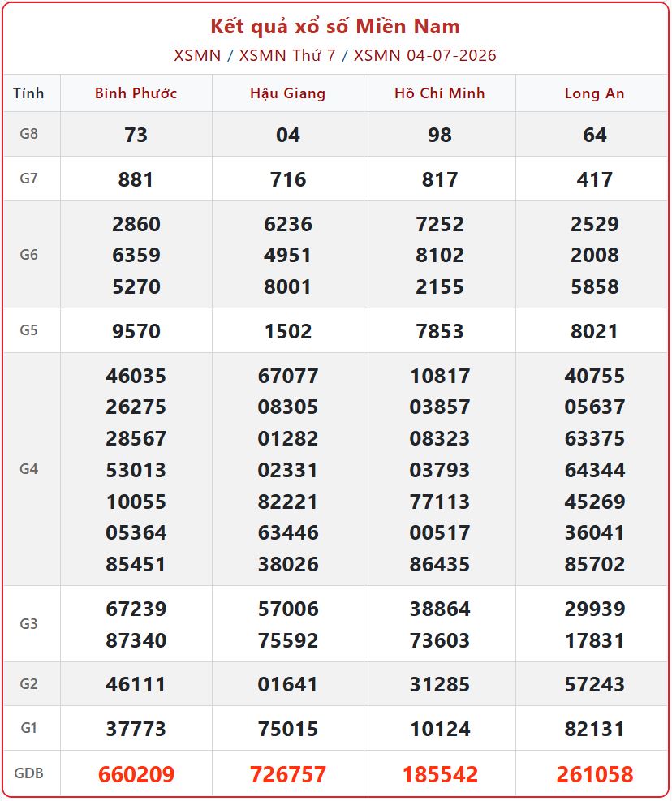The width and height of the screenshot is (672, 801).
Task: Click Bình Phước G8 number 73
Action: pyautogui.click(x=136, y=135)
